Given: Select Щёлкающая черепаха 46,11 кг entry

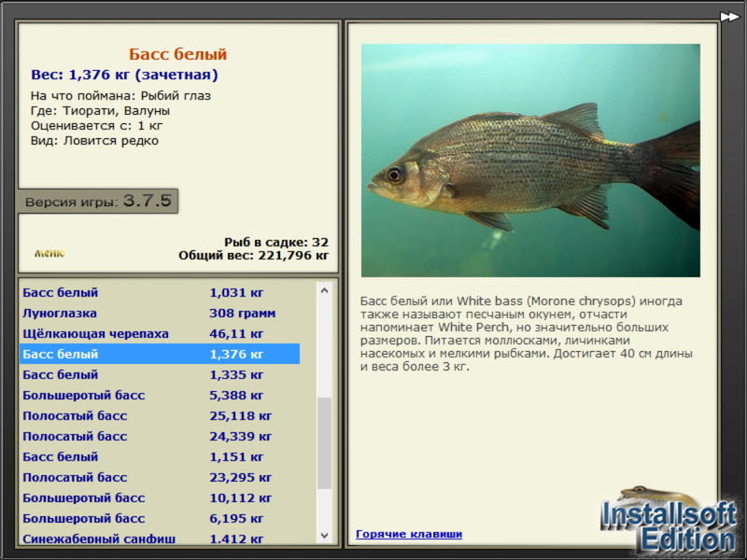Looking at the screenshot, I should click(160, 333).
